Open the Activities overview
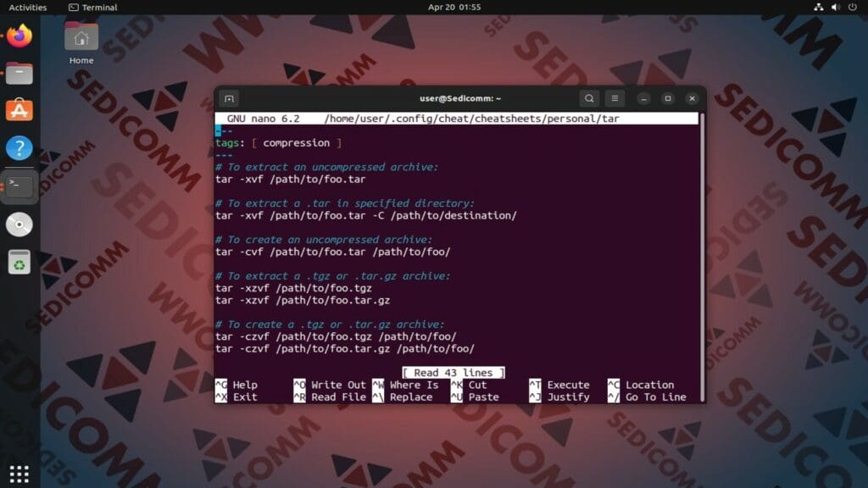This screenshot has width=868, height=488. (x=28, y=7)
